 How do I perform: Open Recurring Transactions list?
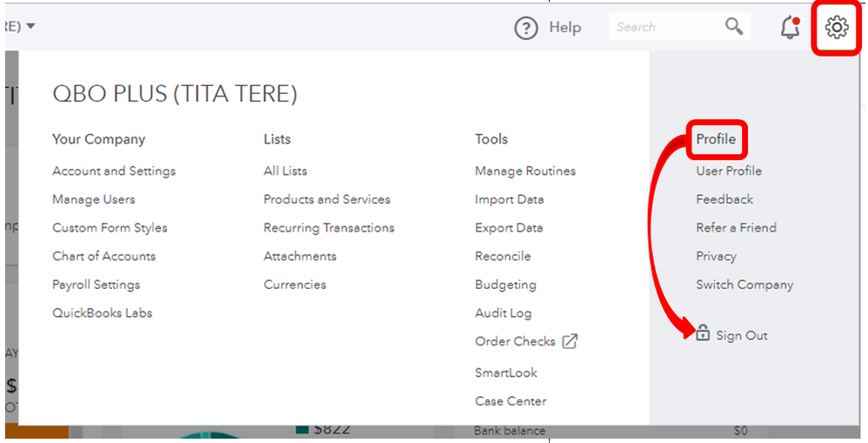(329, 228)
